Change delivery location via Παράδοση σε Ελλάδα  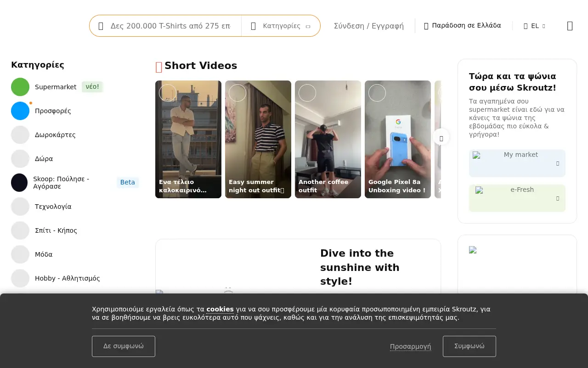click(x=462, y=26)
